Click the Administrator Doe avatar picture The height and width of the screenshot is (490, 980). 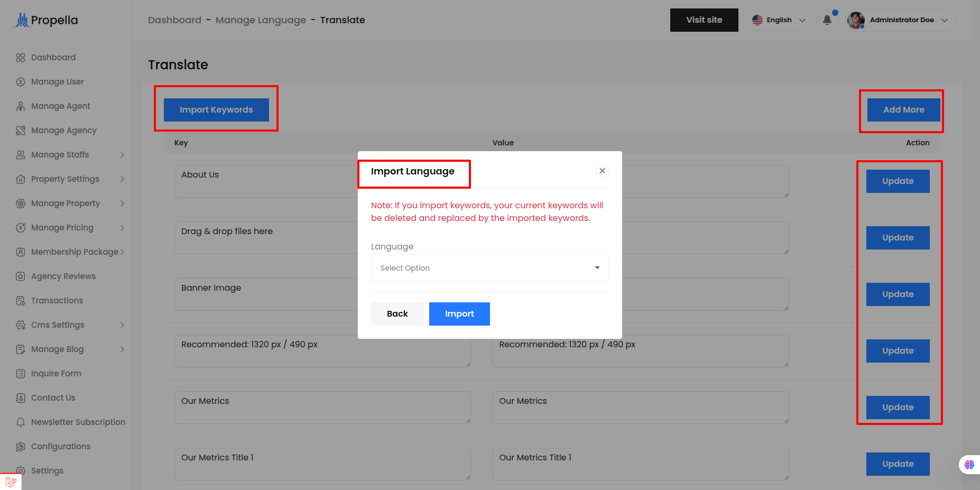coord(856,20)
